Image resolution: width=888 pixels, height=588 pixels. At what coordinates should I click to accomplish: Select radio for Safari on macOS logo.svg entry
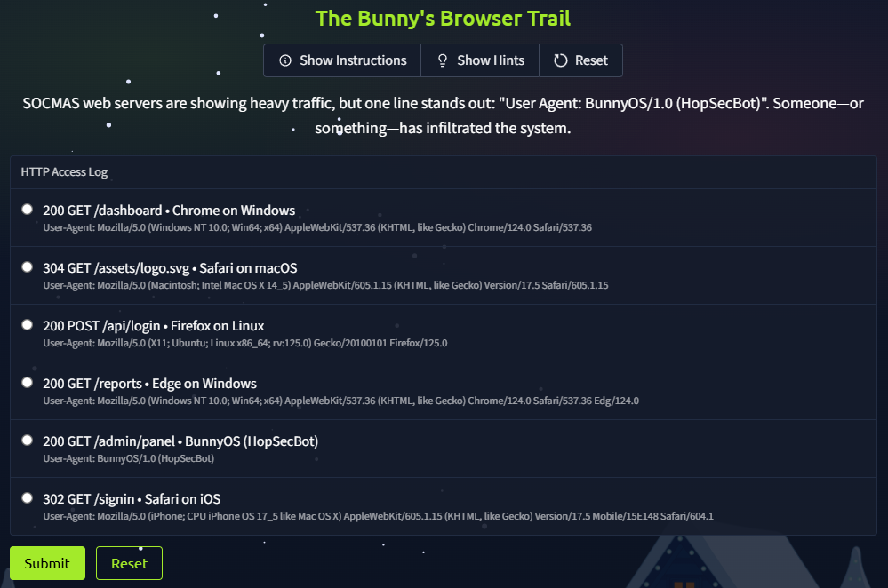click(x=27, y=266)
